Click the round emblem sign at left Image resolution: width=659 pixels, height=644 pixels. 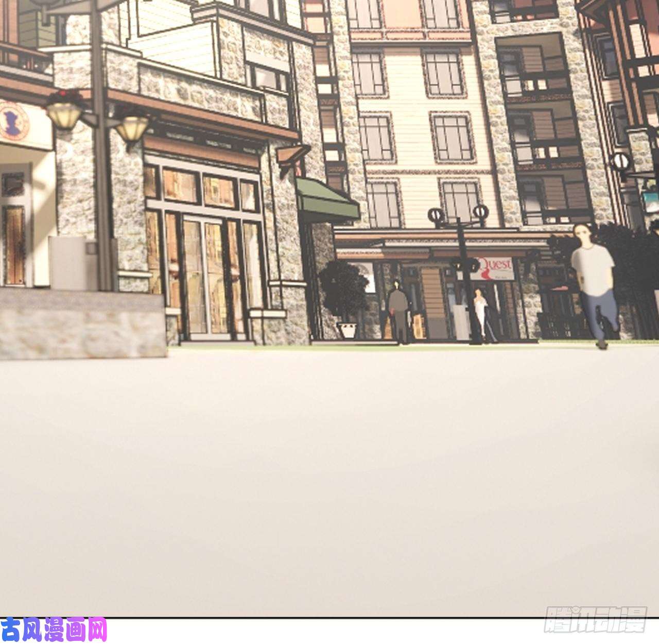pos(11,122)
